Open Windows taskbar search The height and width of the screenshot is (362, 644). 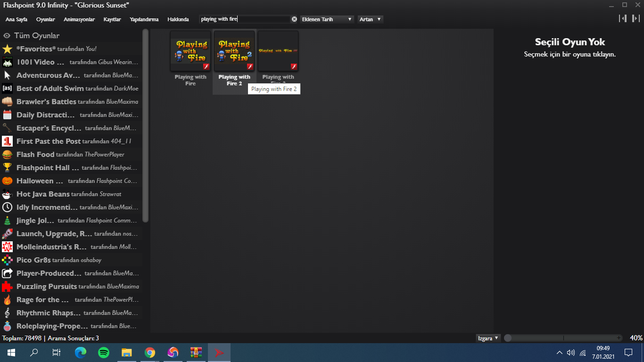click(x=34, y=353)
